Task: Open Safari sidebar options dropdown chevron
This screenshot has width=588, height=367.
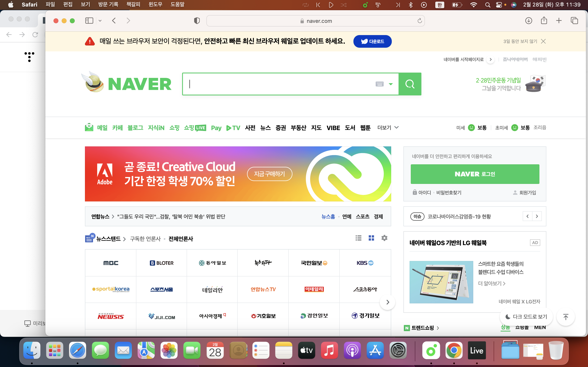Action: tap(100, 21)
